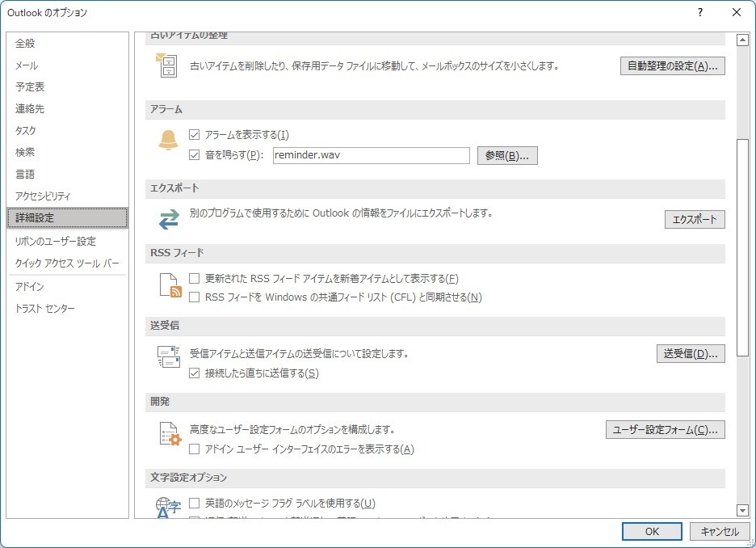Screen dimensions: 756x548
Task: Click the globe language options icon
Action: pos(168,508)
